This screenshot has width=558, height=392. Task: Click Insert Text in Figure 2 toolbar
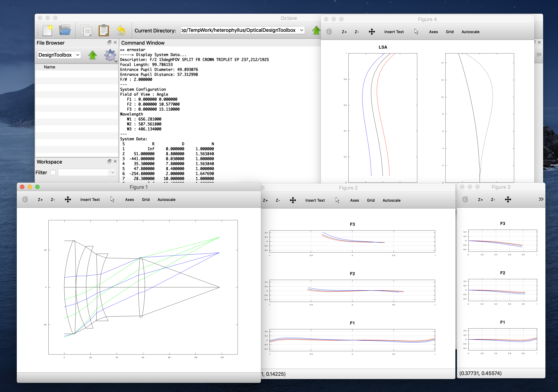pos(315,200)
